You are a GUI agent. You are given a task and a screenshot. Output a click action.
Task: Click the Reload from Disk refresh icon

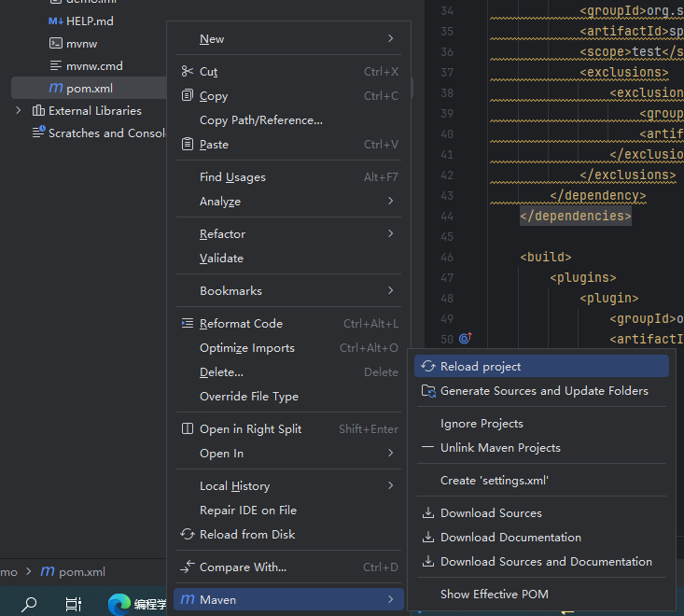[188, 534]
